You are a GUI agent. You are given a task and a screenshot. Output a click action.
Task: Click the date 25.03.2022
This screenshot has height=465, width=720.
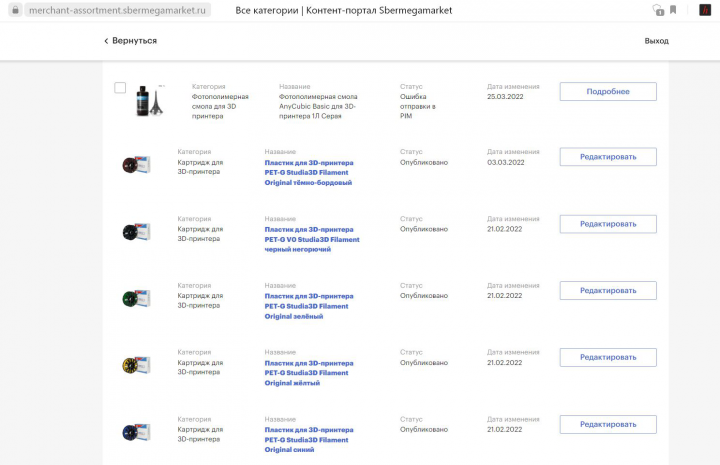point(505,96)
